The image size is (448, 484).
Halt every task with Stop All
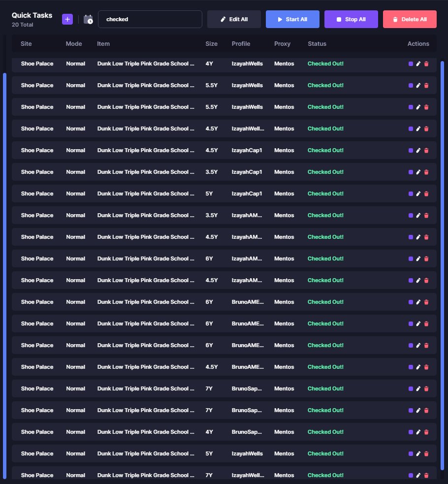[x=351, y=19]
